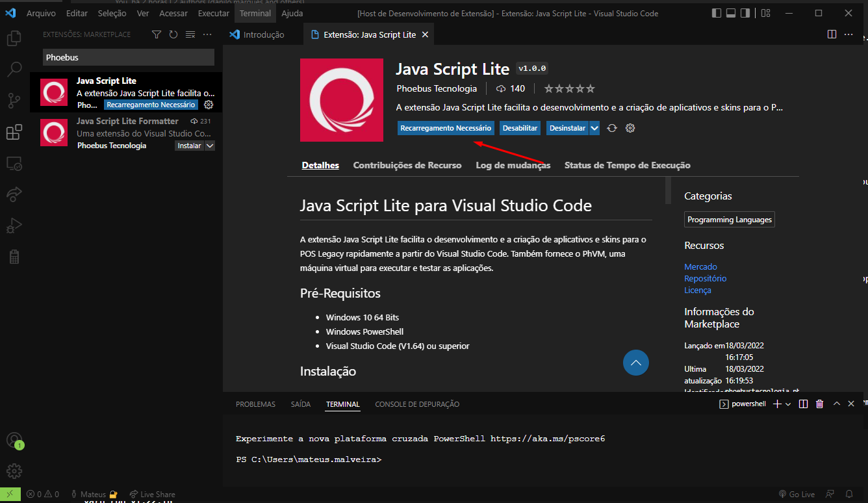868x503 pixels.
Task: Open the Desinstalar dropdown arrow
Action: point(595,128)
